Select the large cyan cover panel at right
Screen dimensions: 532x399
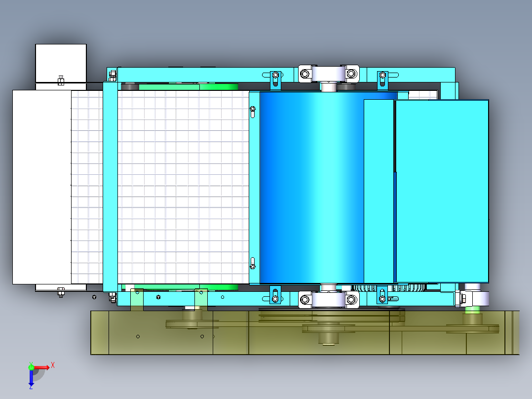coord(442,191)
